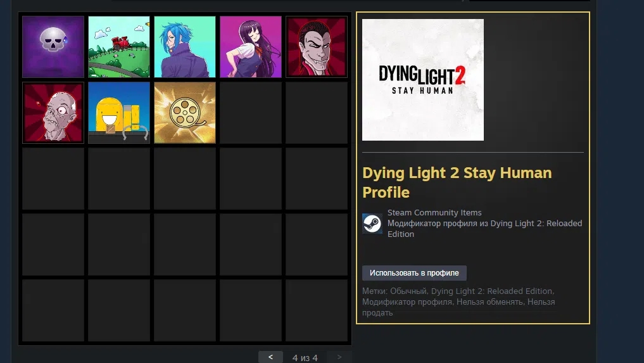Image resolution: width=644 pixels, height=363 pixels.
Task: Select the red train landscape item
Action: click(x=119, y=47)
